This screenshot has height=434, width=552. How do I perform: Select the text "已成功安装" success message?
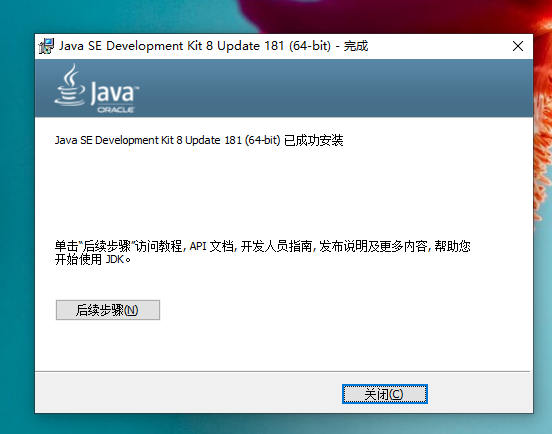tap(314, 140)
